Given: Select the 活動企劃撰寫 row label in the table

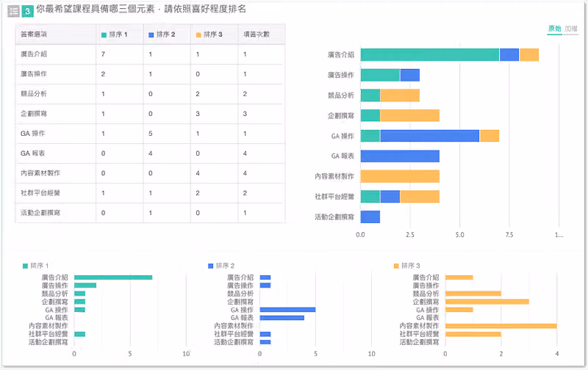Looking at the screenshot, I should click(40, 213).
